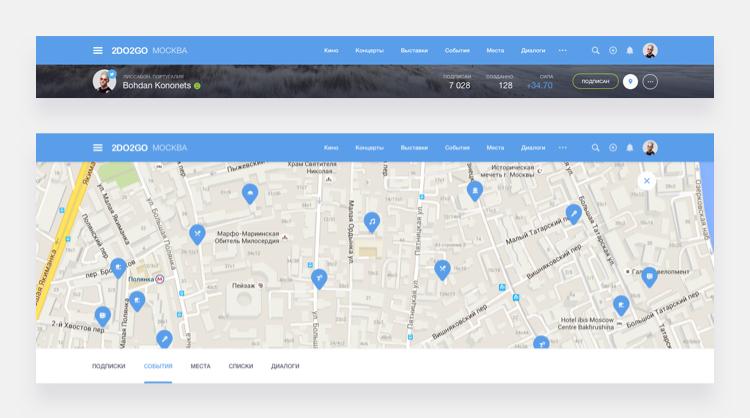The image size is (750, 418).
Task: Open the МЕСТА tab below the map
Action: pos(200,366)
